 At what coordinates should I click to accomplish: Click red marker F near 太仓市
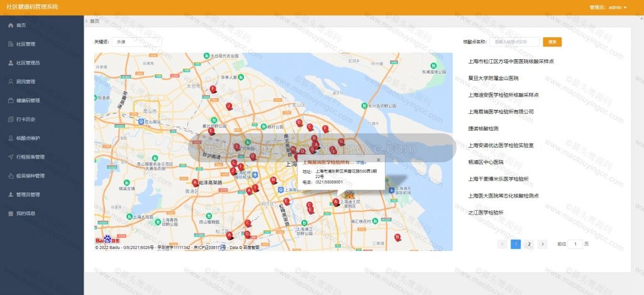pyautogui.click(x=213, y=89)
